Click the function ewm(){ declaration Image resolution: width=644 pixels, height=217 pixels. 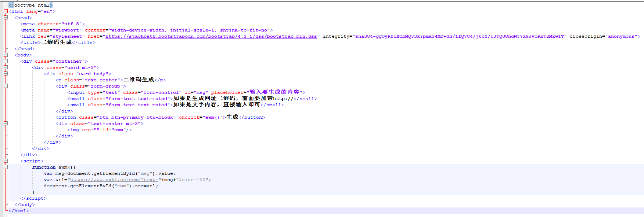pyautogui.click(x=54, y=167)
